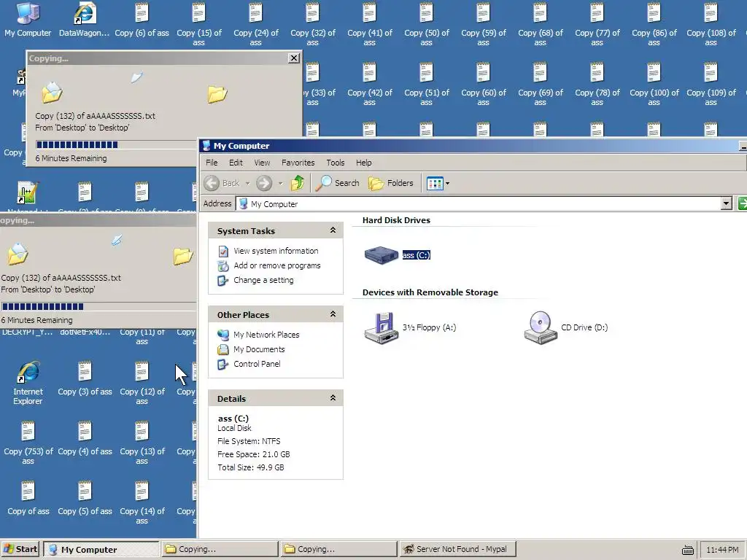Open the File menu
Image resolution: width=747 pixels, height=560 pixels.
(212, 163)
